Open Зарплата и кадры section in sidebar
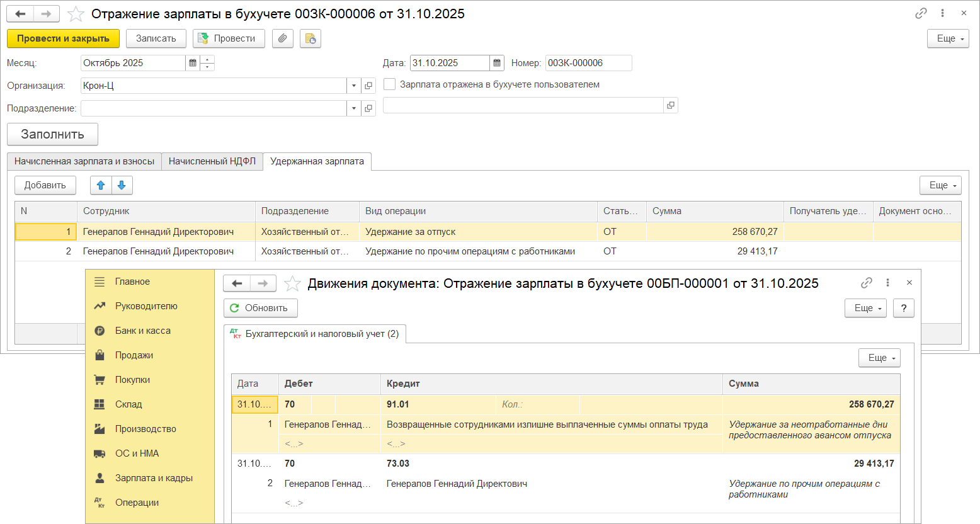This screenshot has width=980, height=524. (x=154, y=478)
